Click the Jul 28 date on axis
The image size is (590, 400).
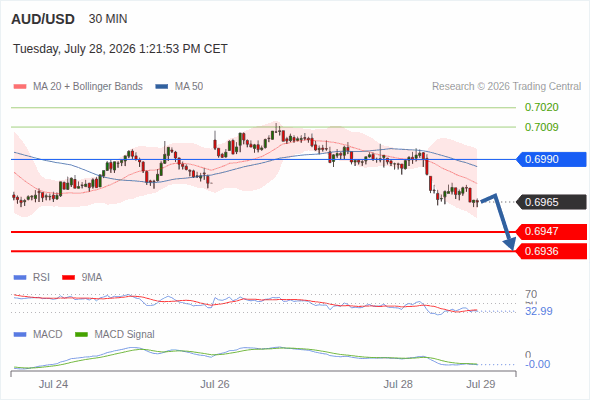click(x=398, y=384)
